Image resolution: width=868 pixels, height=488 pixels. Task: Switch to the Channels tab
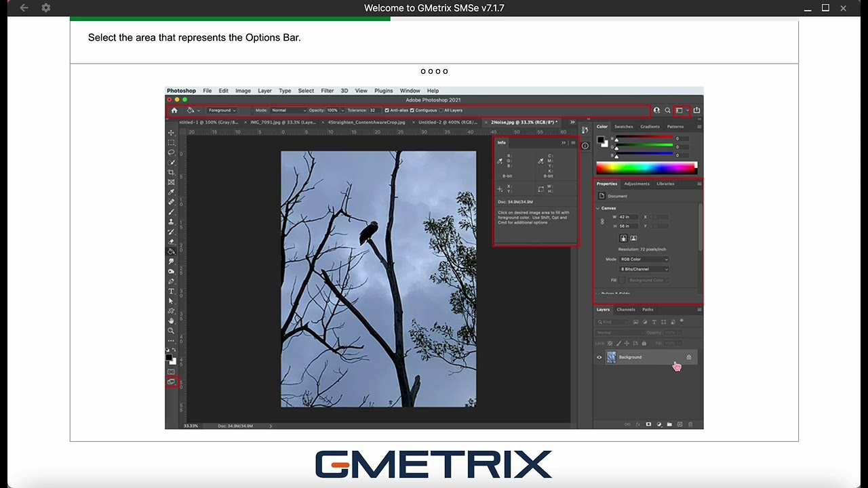(626, 310)
